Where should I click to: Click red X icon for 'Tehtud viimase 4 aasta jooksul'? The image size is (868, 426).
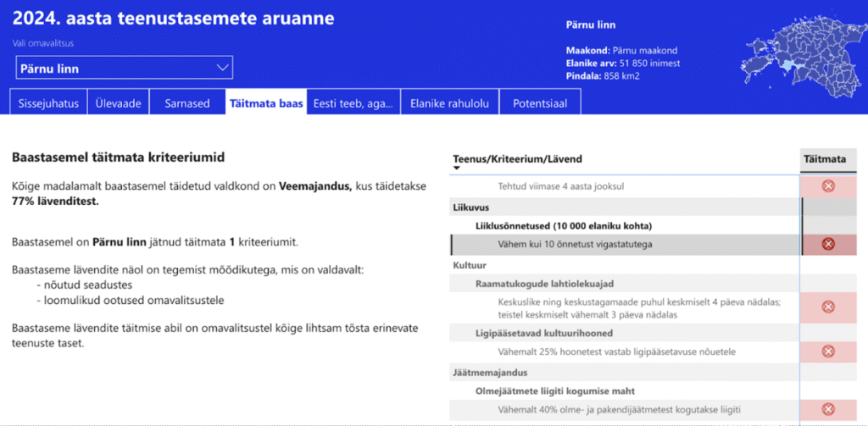pos(828,186)
